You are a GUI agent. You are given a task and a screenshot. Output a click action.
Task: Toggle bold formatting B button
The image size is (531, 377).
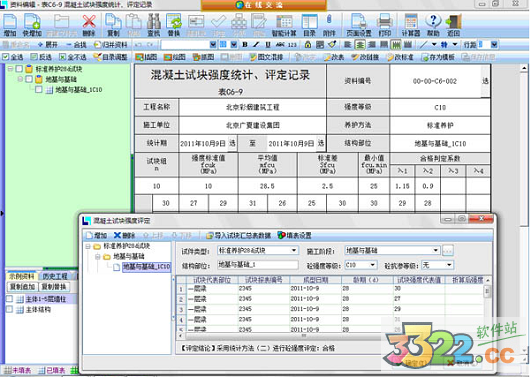point(245,44)
